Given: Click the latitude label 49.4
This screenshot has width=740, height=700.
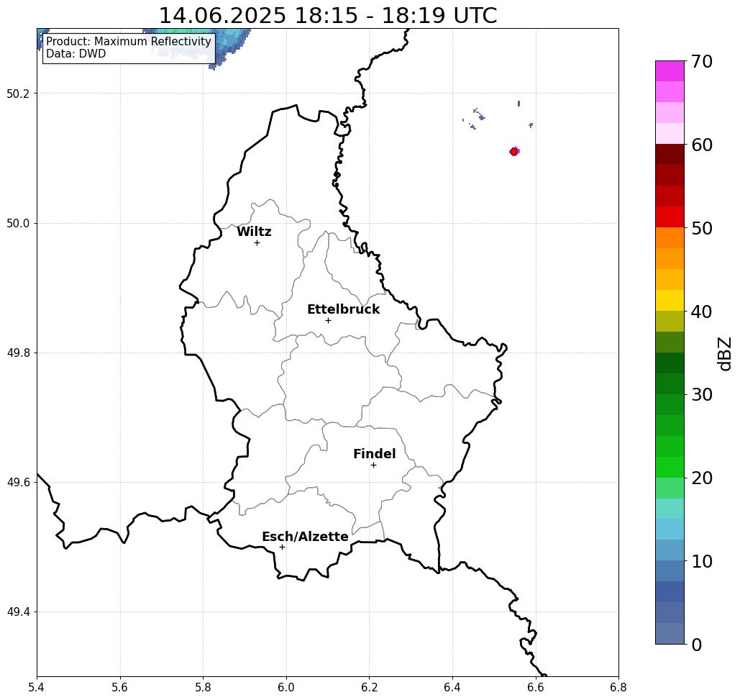Looking at the screenshot, I should point(18,612).
